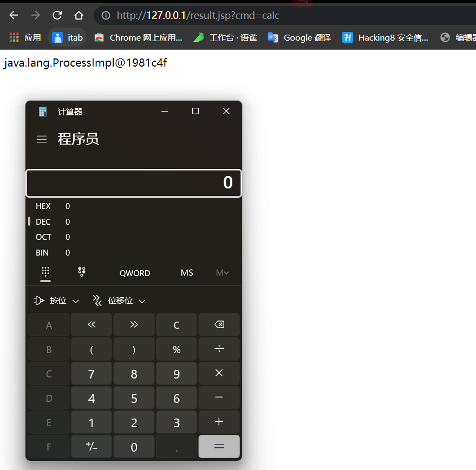This screenshot has height=470, width=476.
Task: Open the calculator hamburger navigation menu
Action: click(42, 139)
